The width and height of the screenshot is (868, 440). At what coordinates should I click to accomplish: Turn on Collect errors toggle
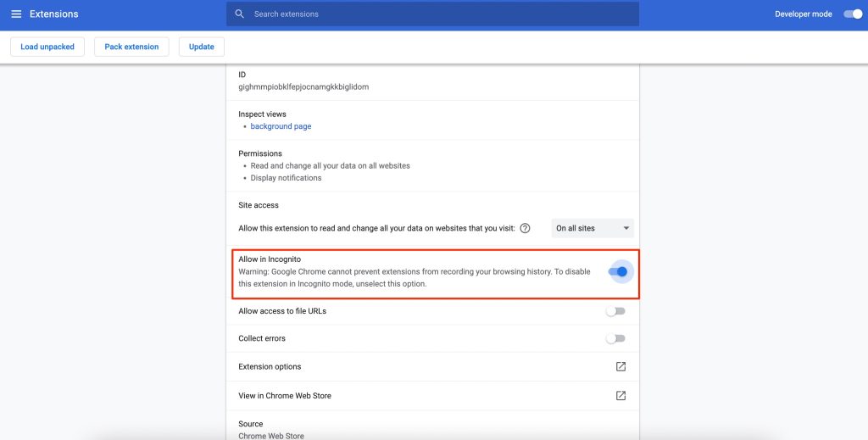[x=615, y=338]
